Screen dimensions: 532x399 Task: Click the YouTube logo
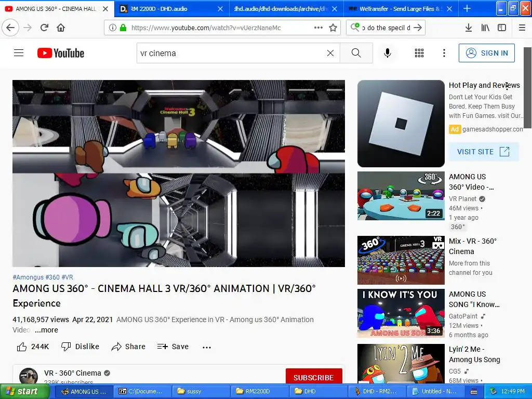pos(61,53)
